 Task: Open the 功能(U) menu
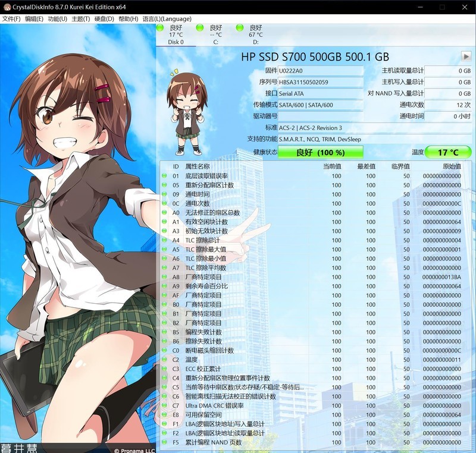57,18
